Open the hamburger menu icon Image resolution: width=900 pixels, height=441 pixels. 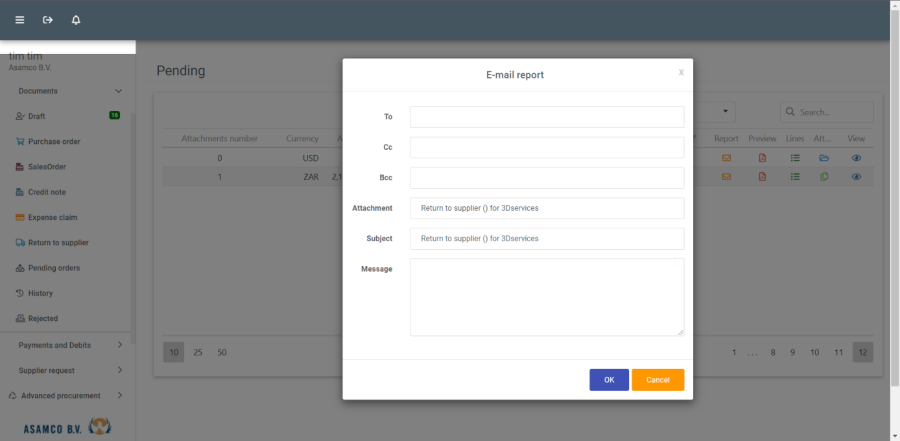[19, 20]
